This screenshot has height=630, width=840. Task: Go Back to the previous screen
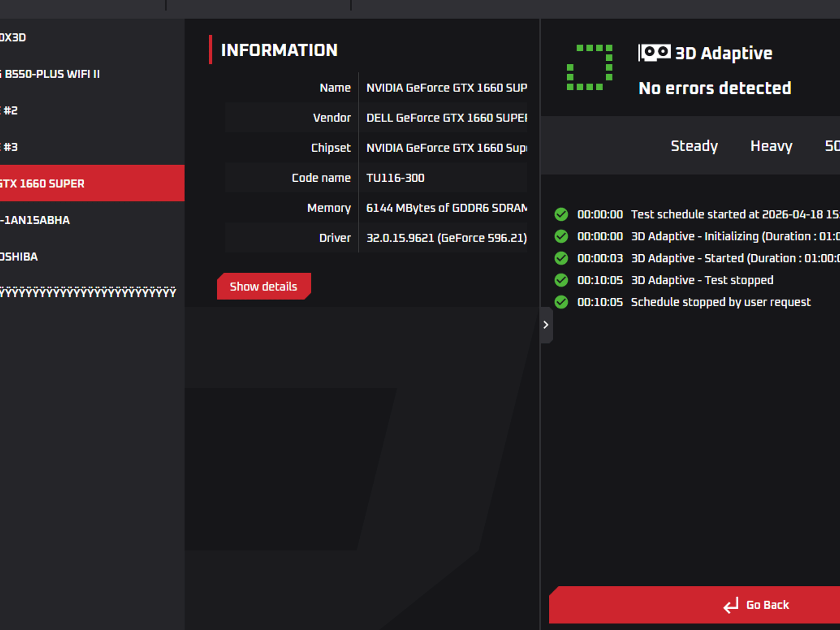694,605
